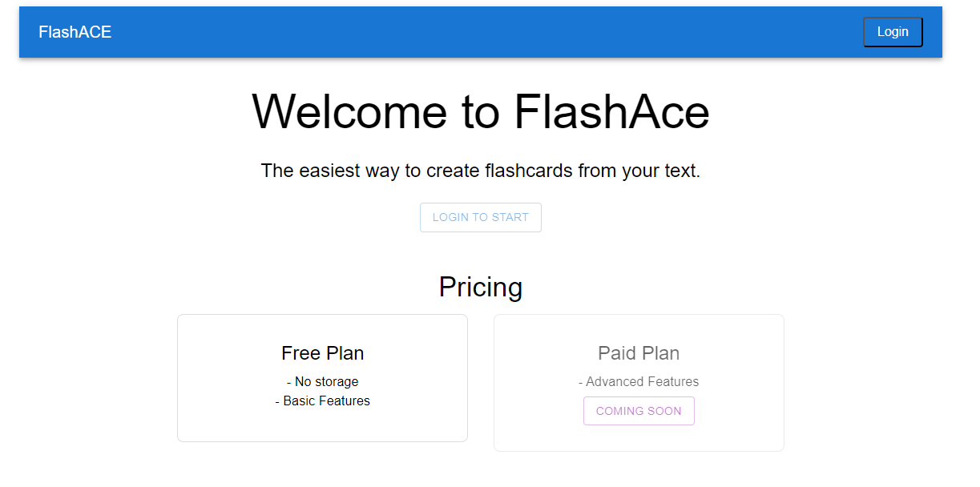
Task: Click the "Basic Features" line
Action: tap(322, 400)
